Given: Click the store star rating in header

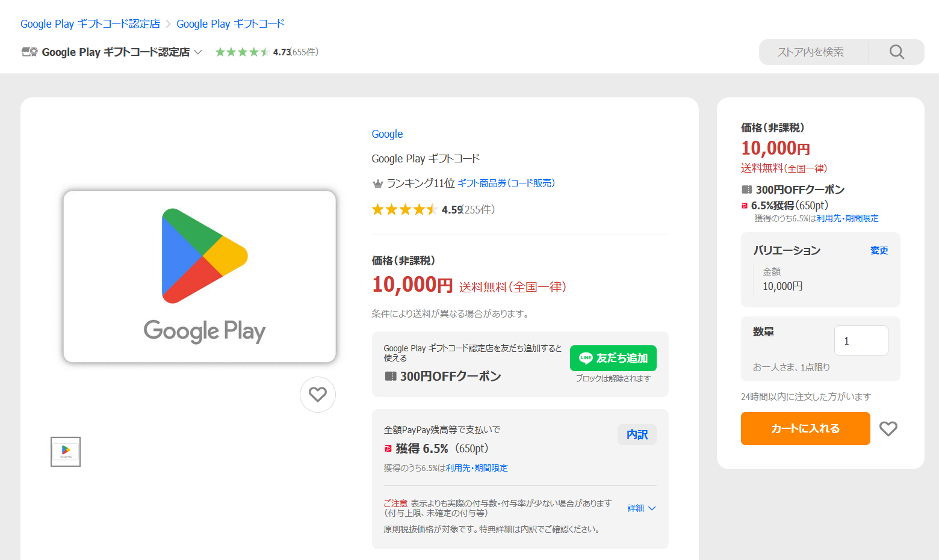Looking at the screenshot, I should pyautogui.click(x=241, y=52).
